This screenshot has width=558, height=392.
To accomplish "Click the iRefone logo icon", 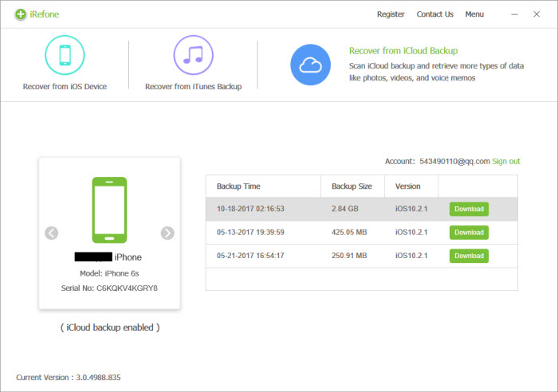I will click(20, 14).
